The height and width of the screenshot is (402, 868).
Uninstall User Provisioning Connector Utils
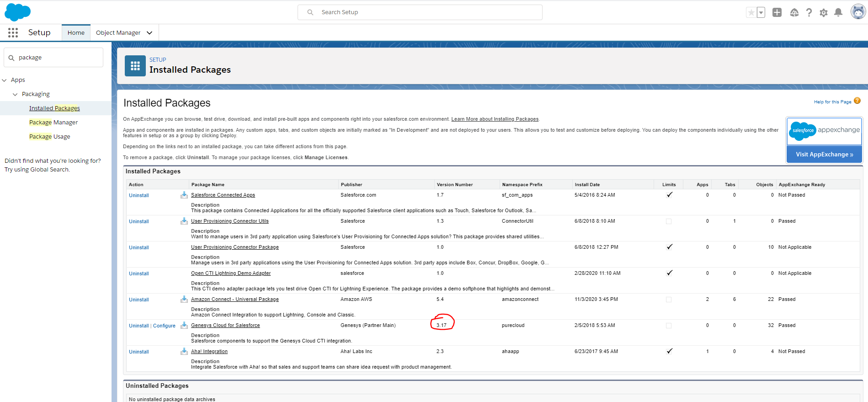[139, 221]
